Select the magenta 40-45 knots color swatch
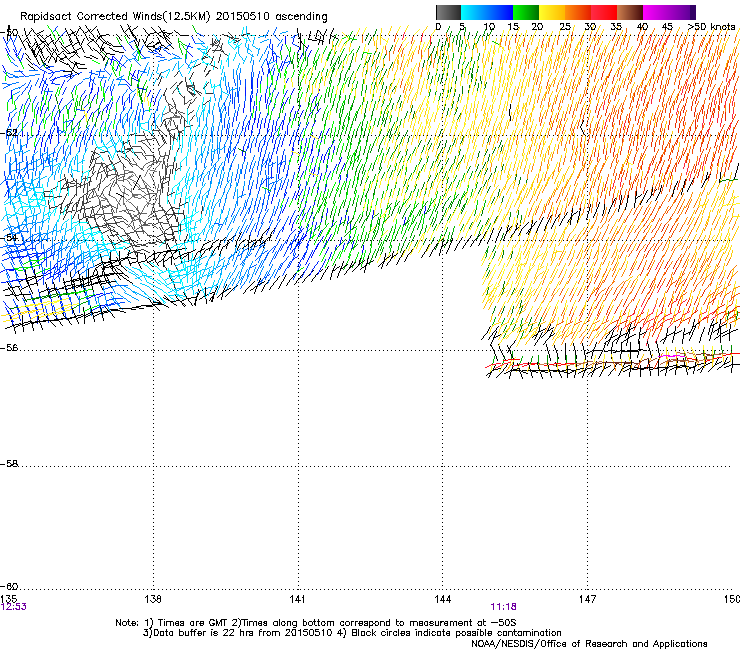This screenshot has width=740, height=650. coord(656,12)
